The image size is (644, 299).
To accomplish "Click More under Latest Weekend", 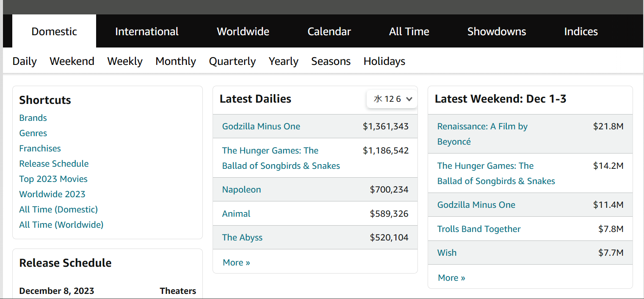I will (451, 278).
